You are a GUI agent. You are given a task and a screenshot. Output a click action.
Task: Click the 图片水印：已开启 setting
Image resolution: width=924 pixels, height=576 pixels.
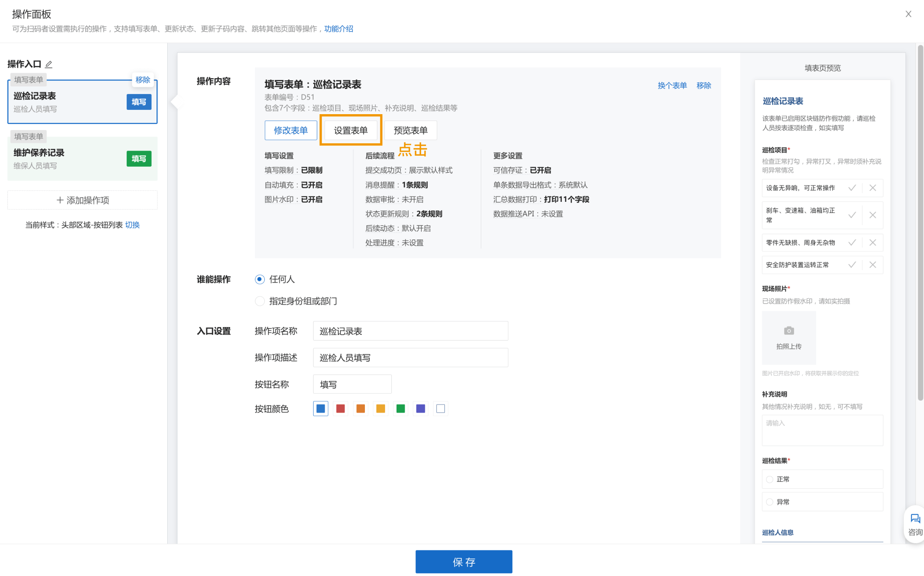[x=293, y=199]
